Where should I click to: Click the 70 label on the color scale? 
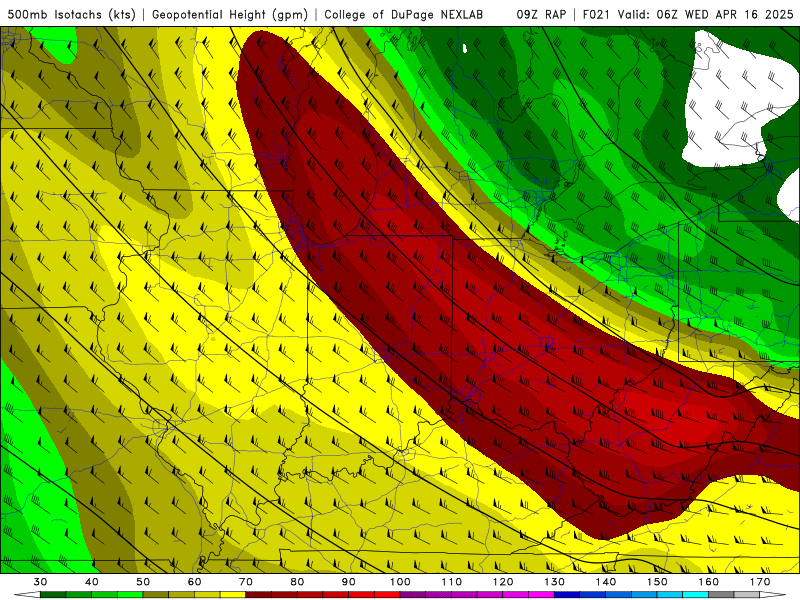(245, 582)
